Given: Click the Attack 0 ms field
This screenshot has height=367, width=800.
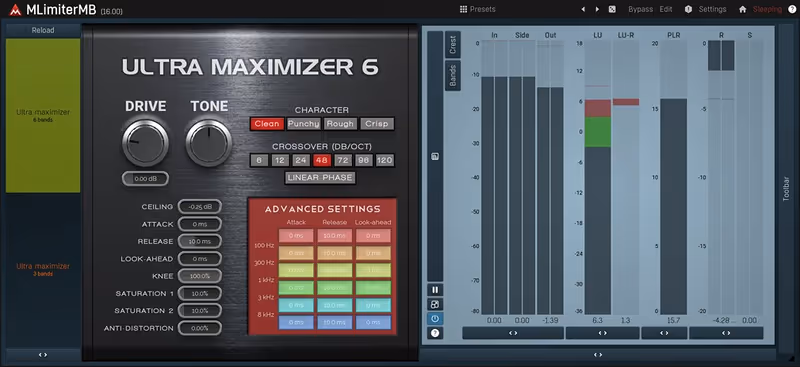Looking at the screenshot, I should [199, 224].
